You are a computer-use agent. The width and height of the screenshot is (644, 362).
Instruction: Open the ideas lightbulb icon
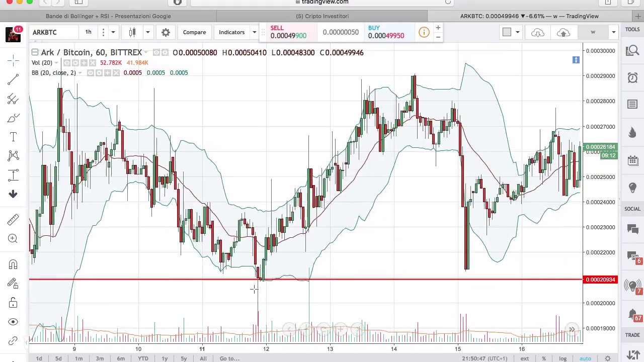click(632, 188)
